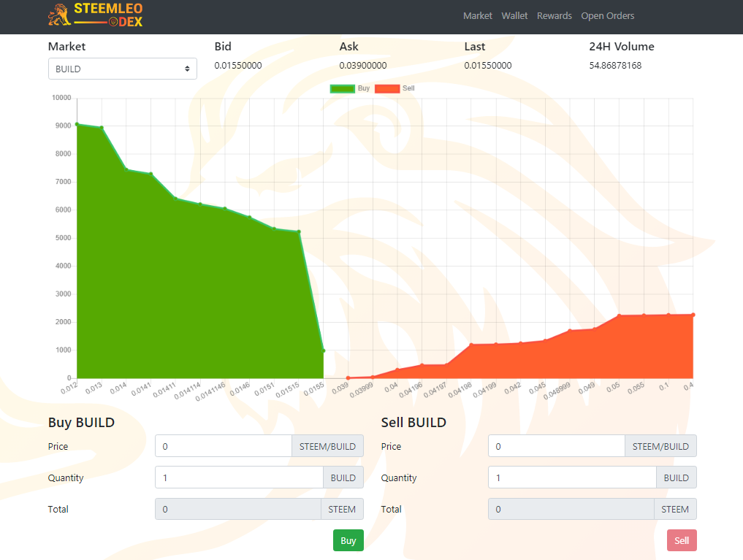Screen dimensions: 743x560
Task: Click the y-axis label 10000
Action: pos(61,98)
